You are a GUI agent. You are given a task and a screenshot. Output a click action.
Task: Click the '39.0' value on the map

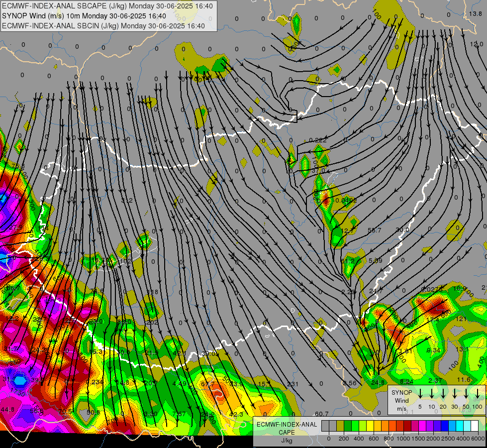pyautogui.click(x=208, y=353)
